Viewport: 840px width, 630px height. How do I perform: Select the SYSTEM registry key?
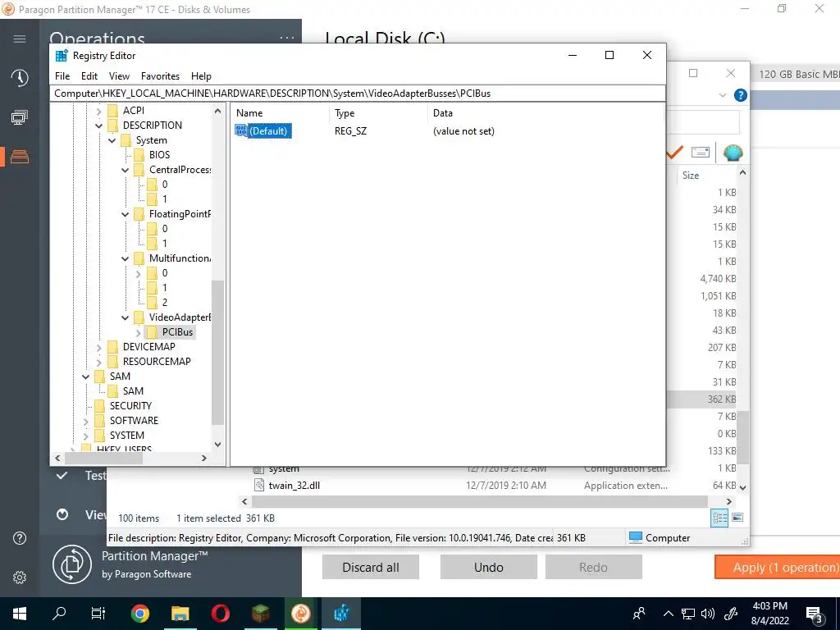[127, 435]
